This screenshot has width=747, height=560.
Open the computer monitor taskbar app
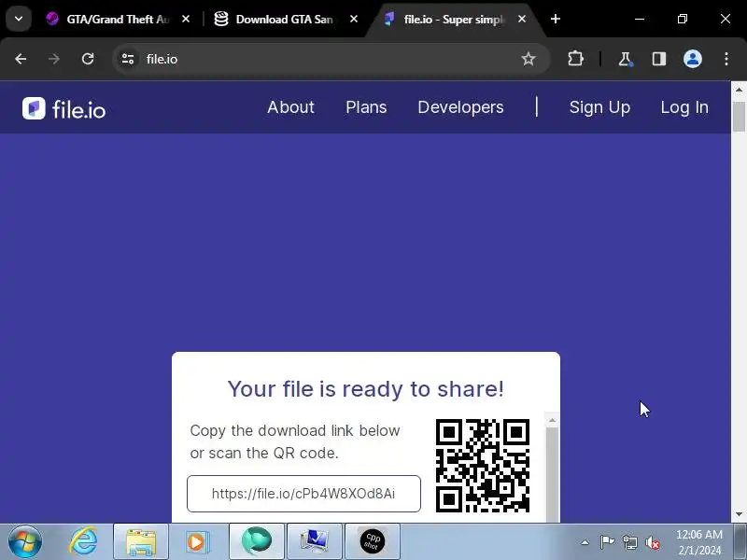coord(315,541)
